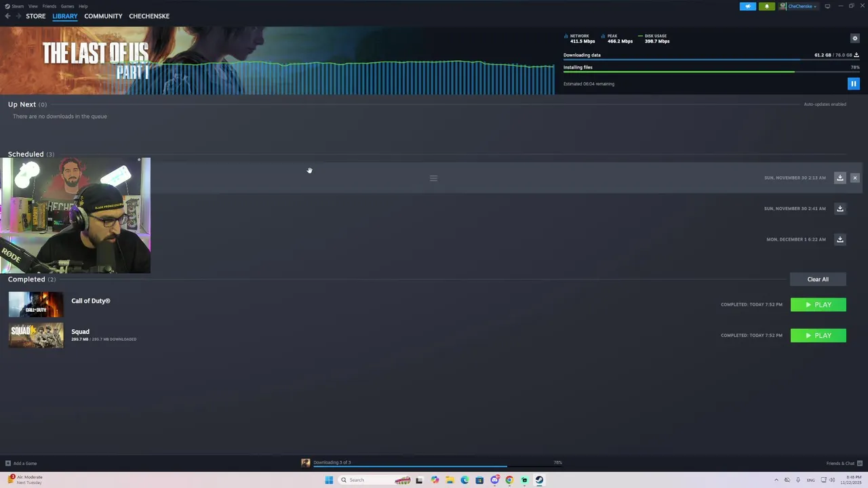Click the bottom download progress bar

[x=438, y=466]
